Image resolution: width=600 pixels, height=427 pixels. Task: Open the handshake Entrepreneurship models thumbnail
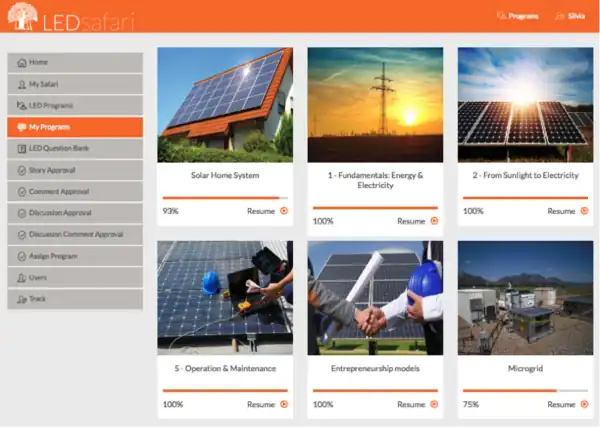coord(375,298)
